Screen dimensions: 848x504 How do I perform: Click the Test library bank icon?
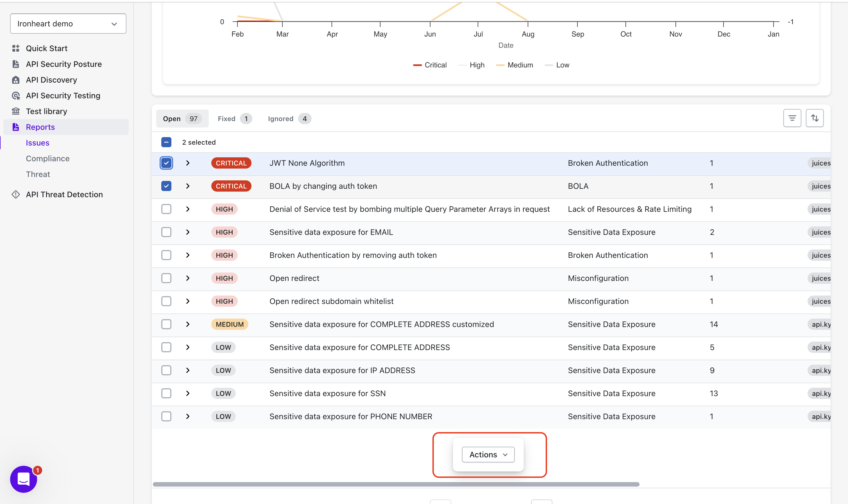point(16,111)
